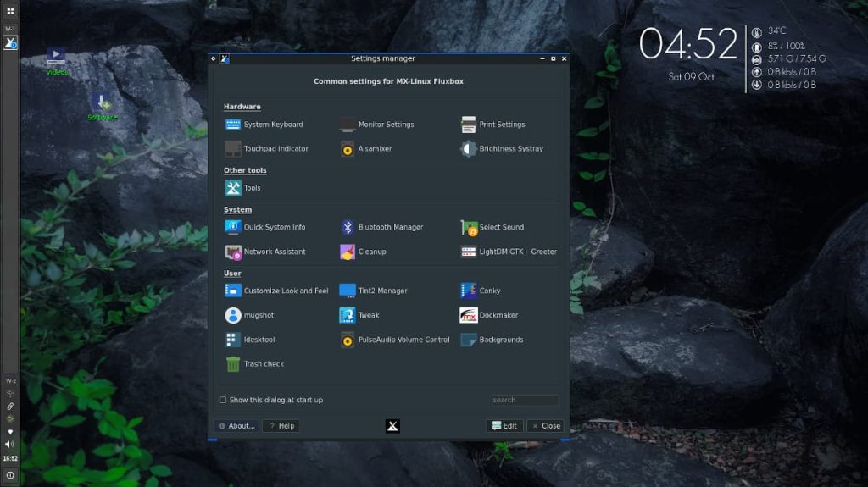Open LightDM GTK+ Greeter settings
The height and width of the screenshot is (487, 868).
pos(509,252)
